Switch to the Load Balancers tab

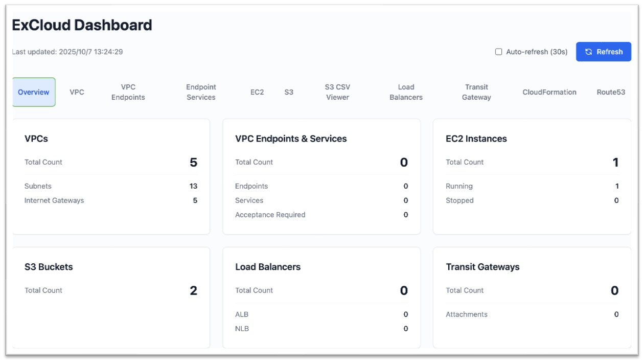pyautogui.click(x=406, y=92)
